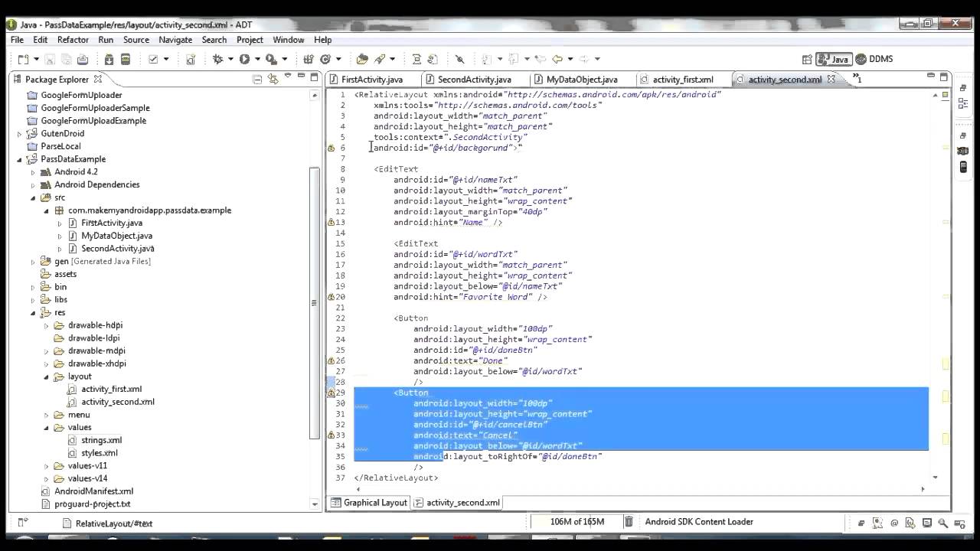Collapse all in Package Explorer
Image resolution: width=980 pixels, height=551 pixels.
click(258, 79)
